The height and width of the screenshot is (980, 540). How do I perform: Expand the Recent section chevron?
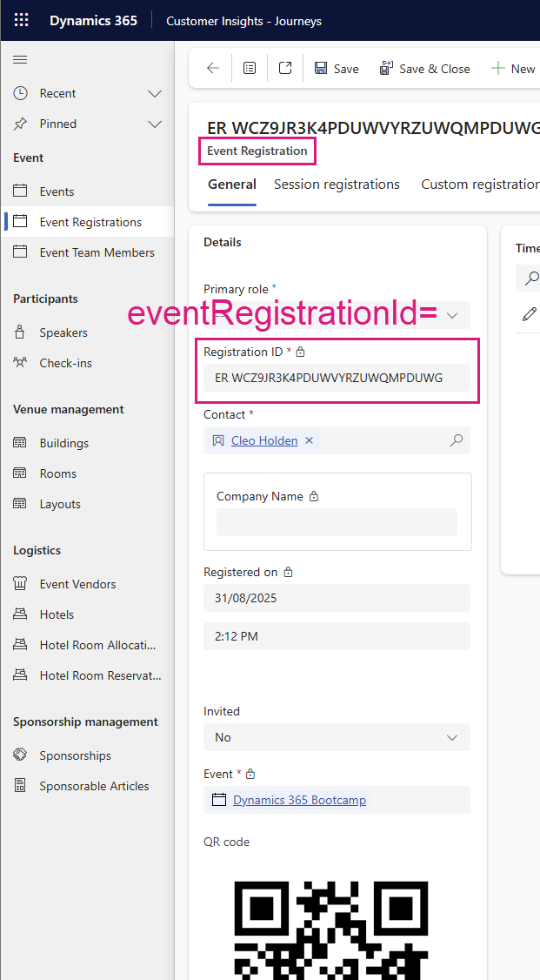click(155, 94)
